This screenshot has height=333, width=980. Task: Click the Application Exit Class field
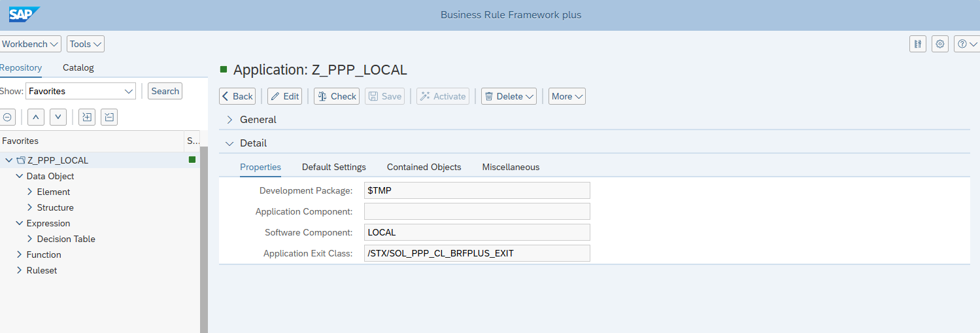click(x=477, y=253)
